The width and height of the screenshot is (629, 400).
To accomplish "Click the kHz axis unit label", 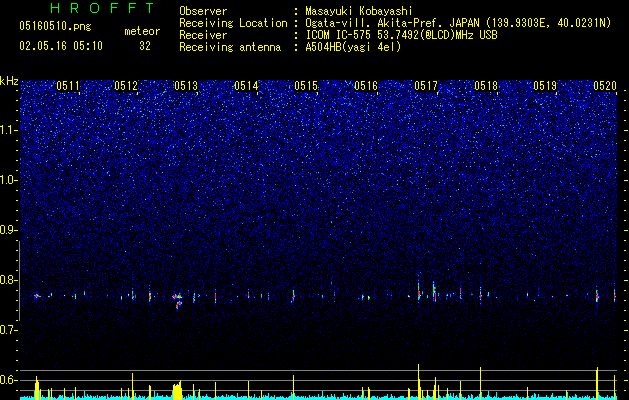I will click(9, 81).
